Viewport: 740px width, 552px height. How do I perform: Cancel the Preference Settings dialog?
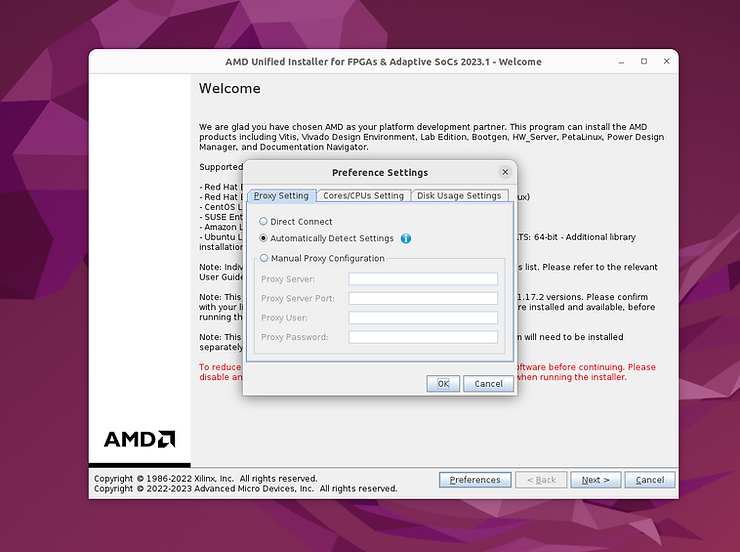[488, 384]
